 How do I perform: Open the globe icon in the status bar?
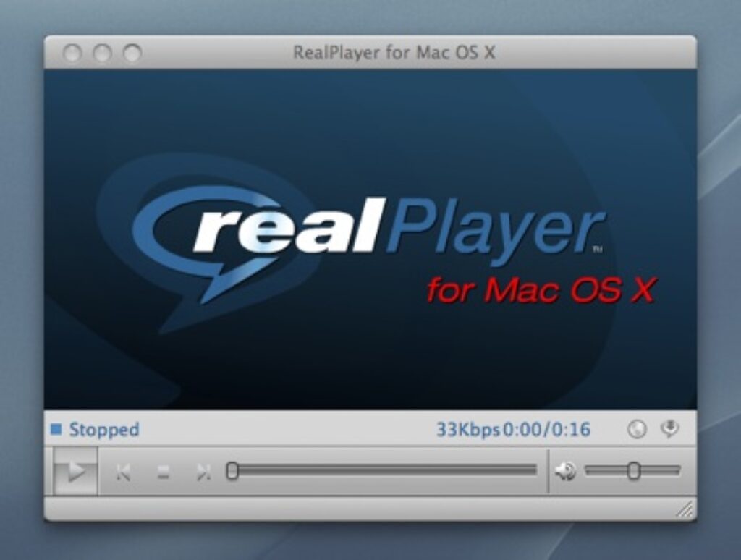[637, 429]
